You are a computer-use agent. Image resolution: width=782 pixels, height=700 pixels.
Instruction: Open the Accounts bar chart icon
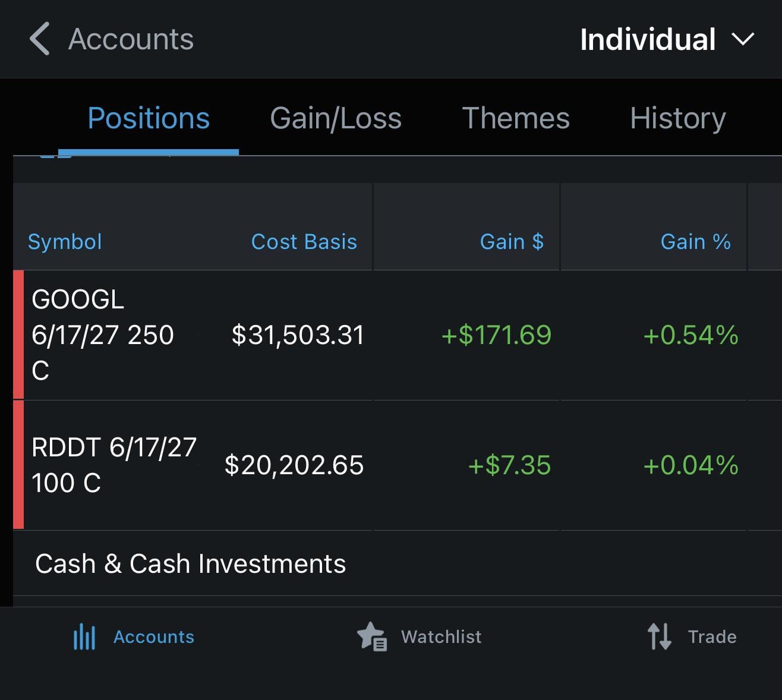pos(84,637)
